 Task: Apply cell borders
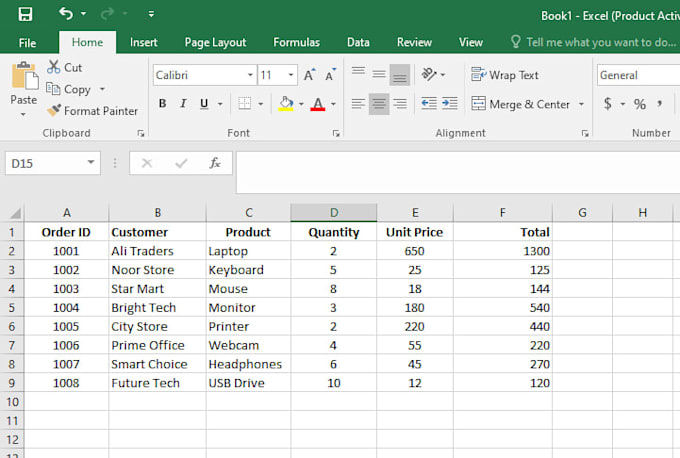coord(245,104)
